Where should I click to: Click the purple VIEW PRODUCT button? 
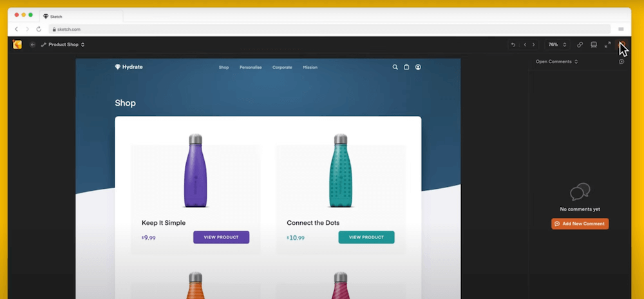(222, 237)
